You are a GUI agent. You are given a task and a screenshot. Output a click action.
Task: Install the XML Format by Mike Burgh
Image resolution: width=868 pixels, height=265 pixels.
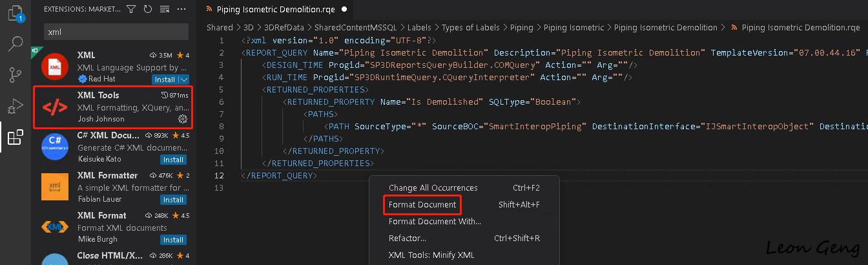(173, 240)
